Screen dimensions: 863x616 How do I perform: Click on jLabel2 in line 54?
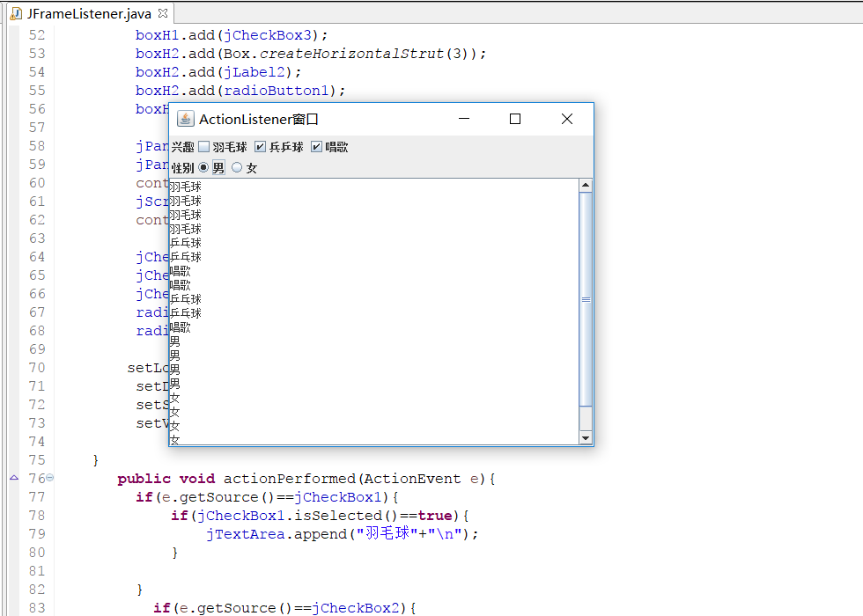click(x=254, y=72)
